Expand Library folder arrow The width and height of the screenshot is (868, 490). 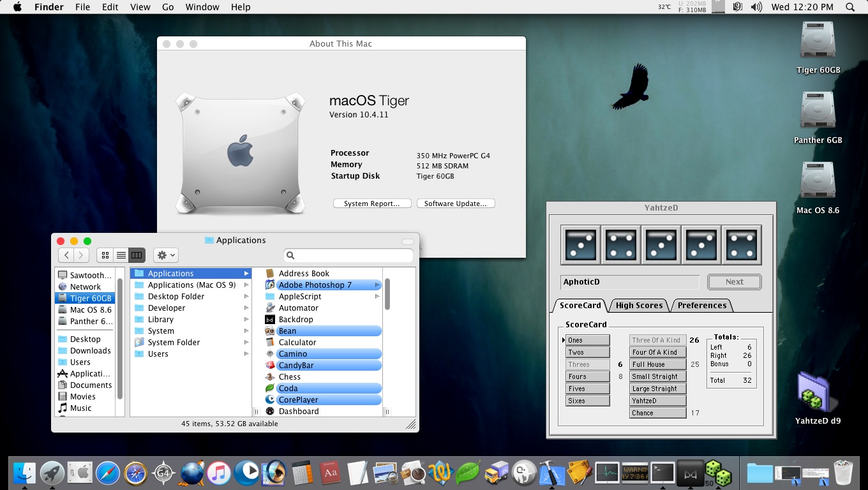pyautogui.click(x=246, y=320)
